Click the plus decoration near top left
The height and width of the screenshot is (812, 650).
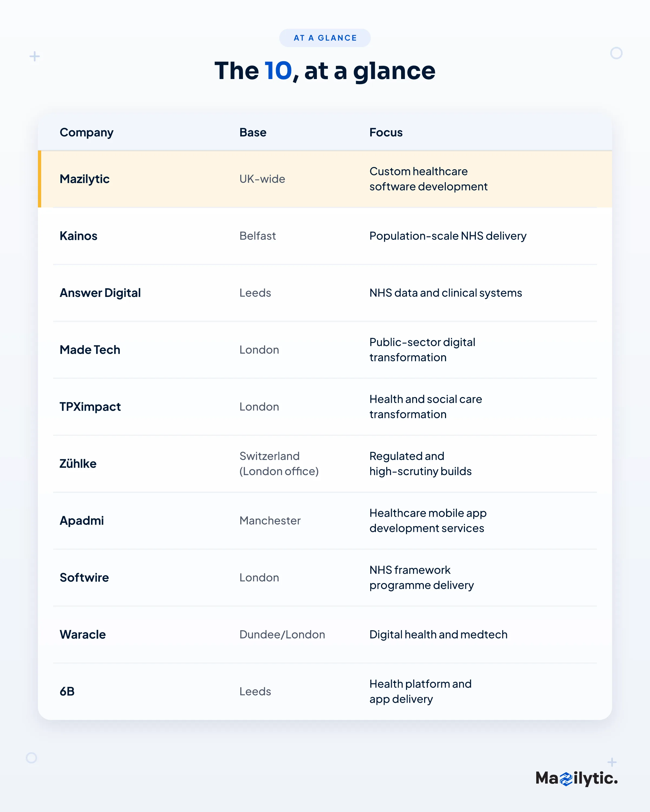(x=35, y=57)
